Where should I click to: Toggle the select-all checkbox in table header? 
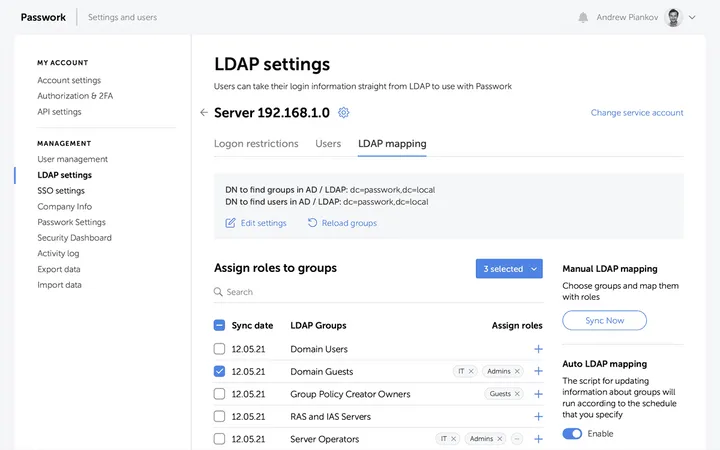coord(219,325)
